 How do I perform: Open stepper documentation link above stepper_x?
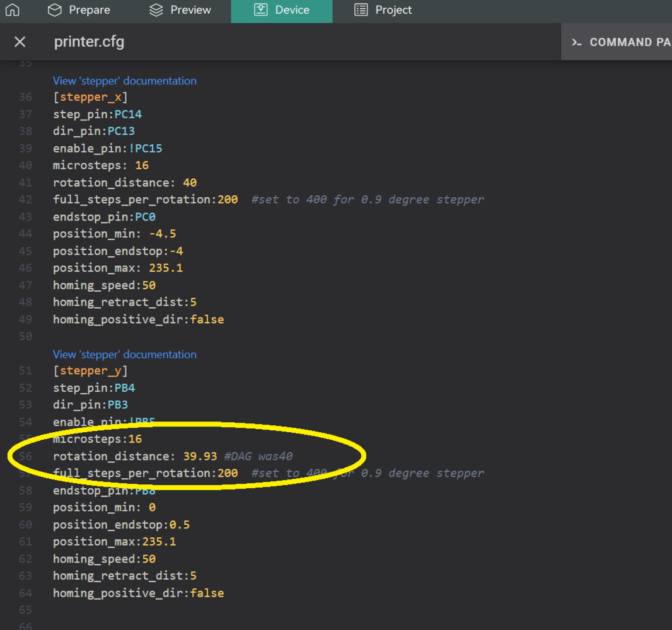tap(124, 81)
